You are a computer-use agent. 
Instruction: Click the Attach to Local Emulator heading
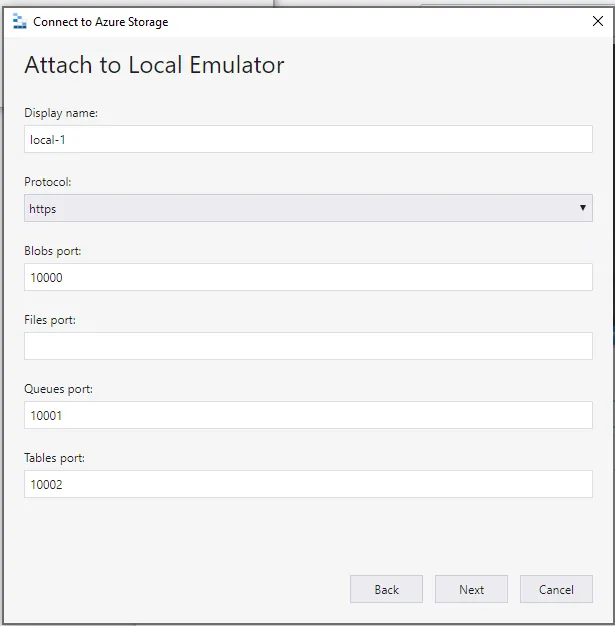pos(154,65)
